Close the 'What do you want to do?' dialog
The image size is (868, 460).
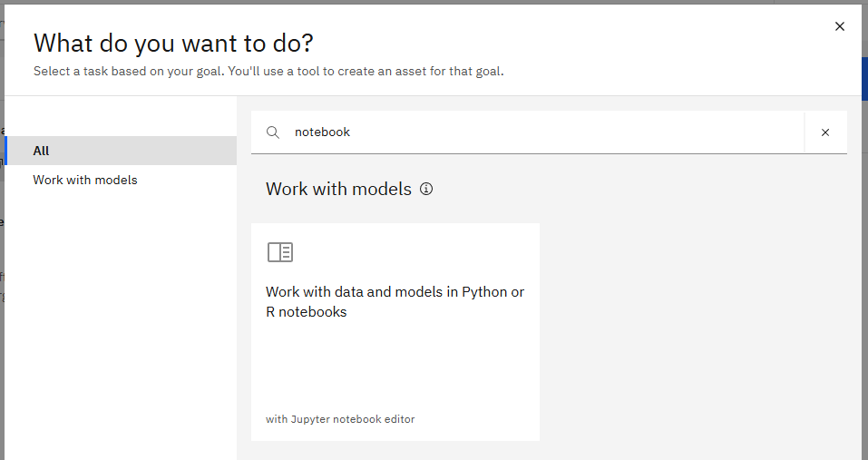pos(839,26)
